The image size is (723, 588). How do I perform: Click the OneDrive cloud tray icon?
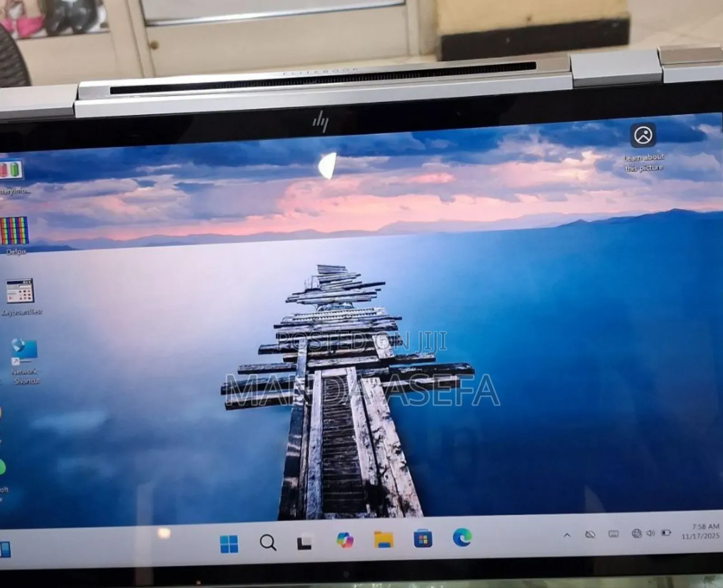pyautogui.click(x=590, y=535)
